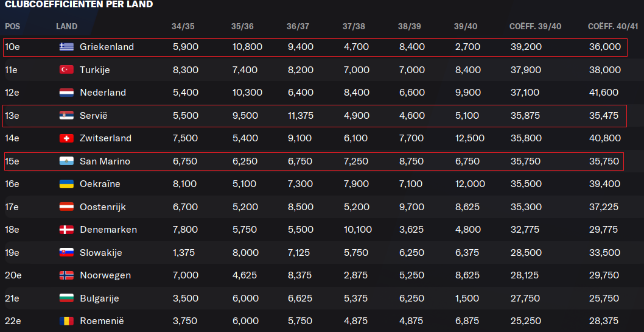This screenshot has height=332, width=644.
Task: Select the Slowakije table row
Action: 315,252
